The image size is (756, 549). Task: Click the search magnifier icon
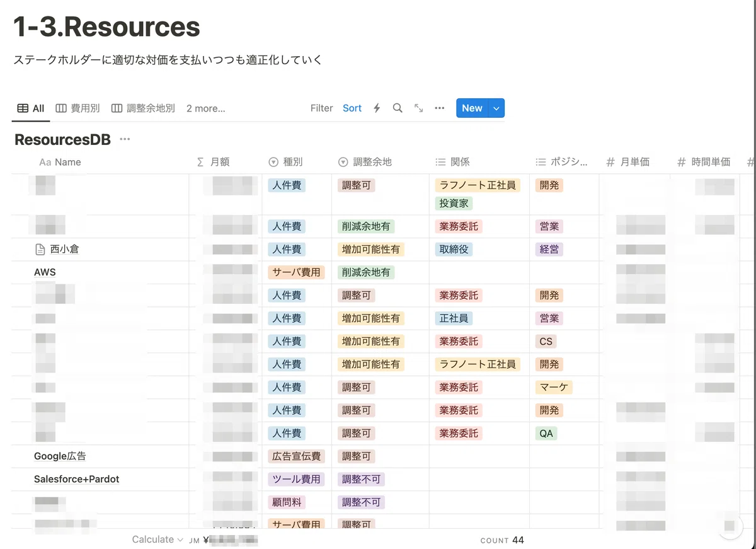398,108
